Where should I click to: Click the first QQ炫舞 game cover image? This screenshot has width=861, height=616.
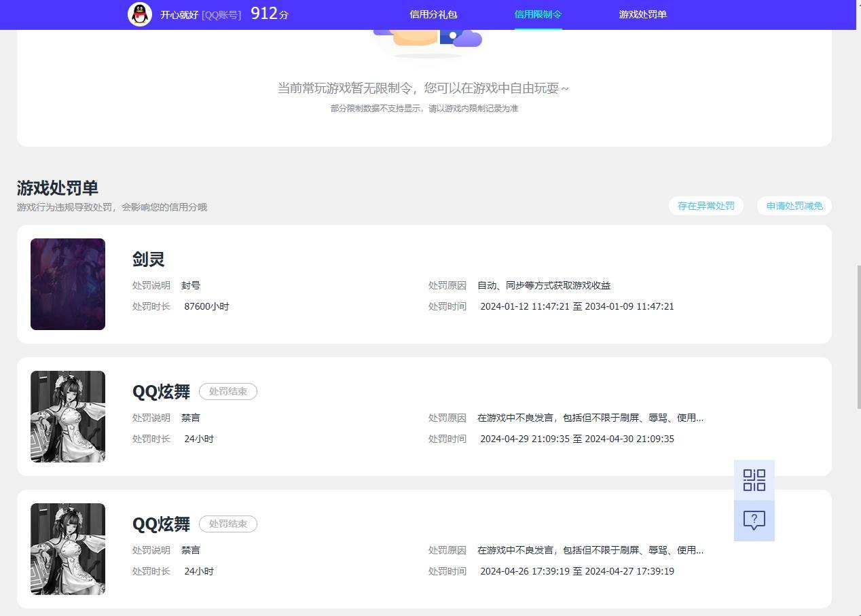point(68,416)
